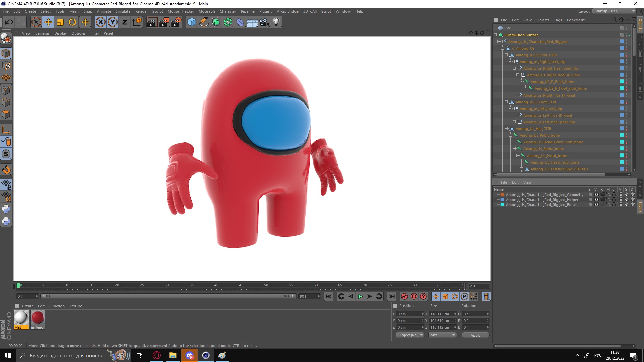This screenshot has height=362, width=644.
Task: Open Windows Start menu
Action: [8, 355]
